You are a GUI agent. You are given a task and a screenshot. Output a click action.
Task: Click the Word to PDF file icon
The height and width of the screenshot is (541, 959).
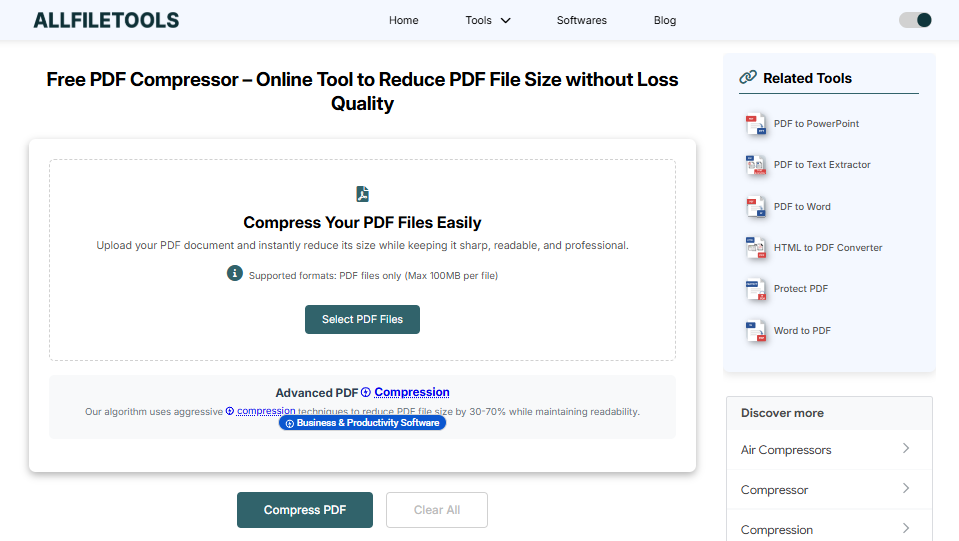pyautogui.click(x=756, y=331)
